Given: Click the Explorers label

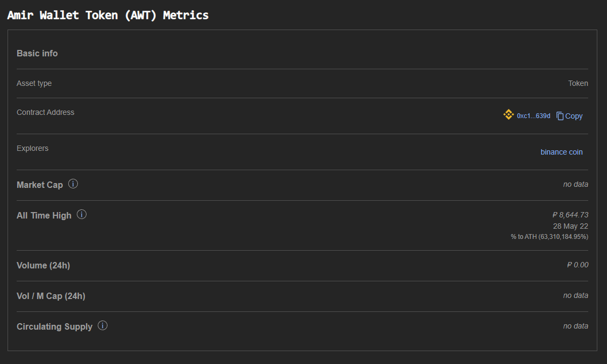Looking at the screenshot, I should pyautogui.click(x=33, y=148).
